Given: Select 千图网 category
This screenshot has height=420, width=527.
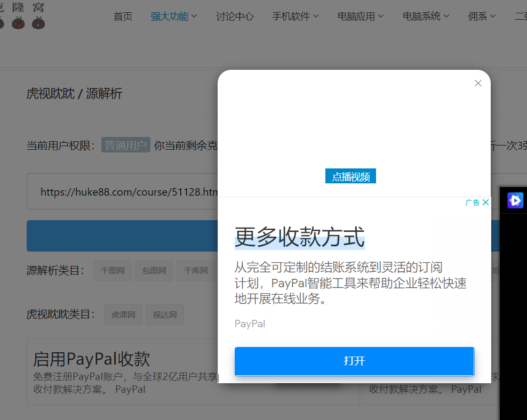Looking at the screenshot, I should (113, 271).
